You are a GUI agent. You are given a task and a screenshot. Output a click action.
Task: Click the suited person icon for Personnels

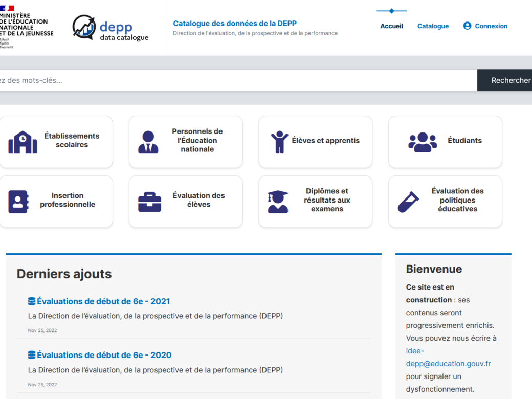click(x=148, y=142)
